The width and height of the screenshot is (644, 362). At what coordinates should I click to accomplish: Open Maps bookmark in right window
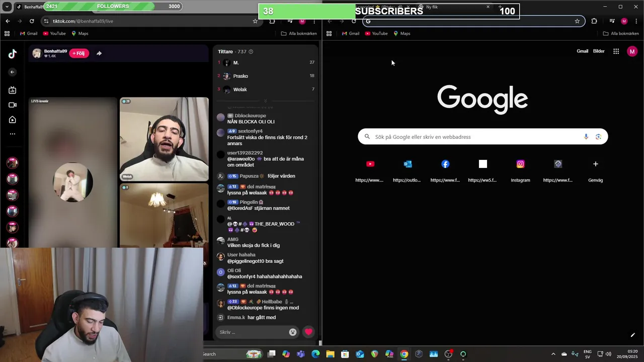pos(402,34)
